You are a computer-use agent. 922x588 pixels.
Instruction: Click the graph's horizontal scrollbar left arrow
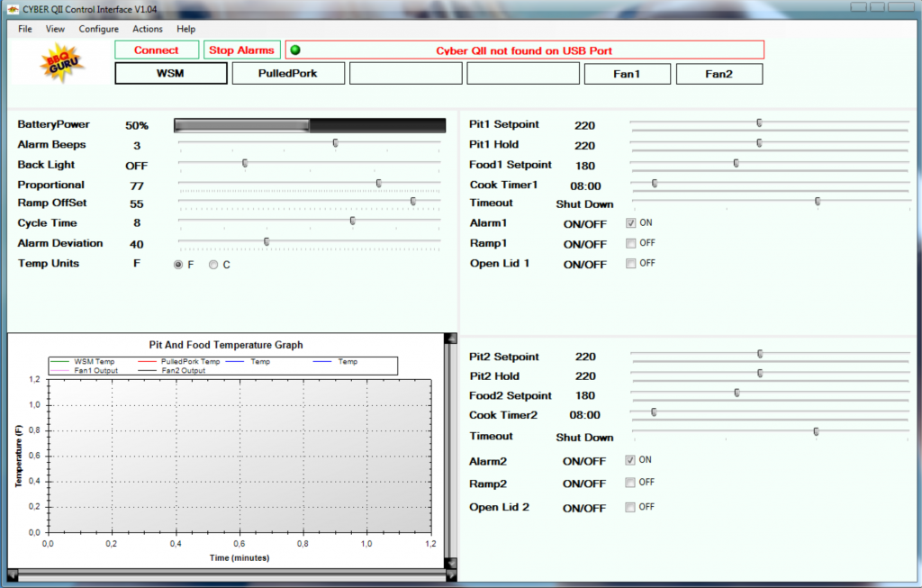point(13,575)
